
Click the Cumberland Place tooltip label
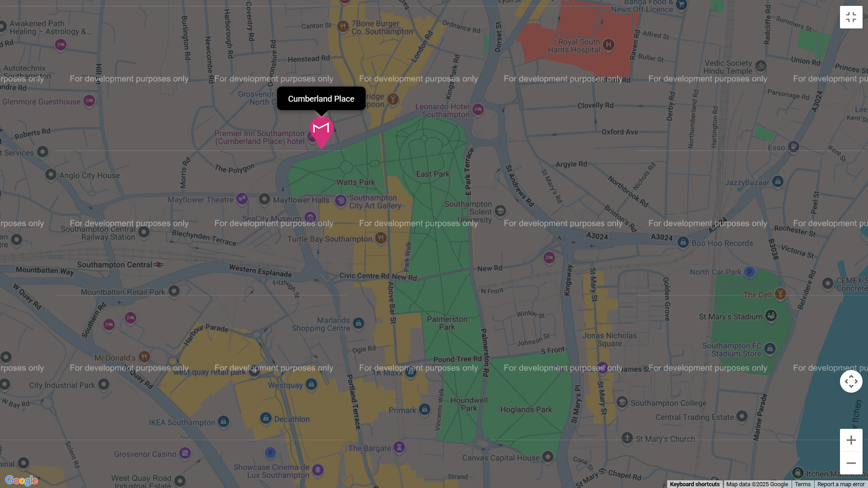pyautogui.click(x=321, y=99)
